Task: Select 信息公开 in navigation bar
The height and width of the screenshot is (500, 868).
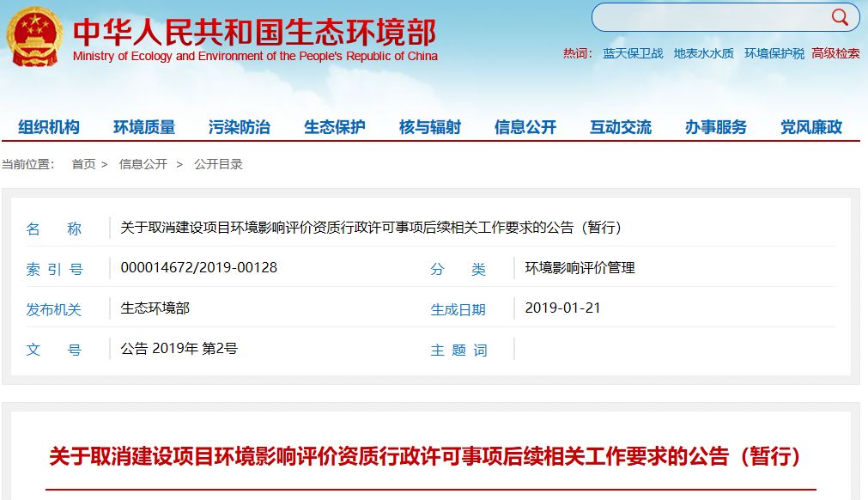Action: coord(525,127)
